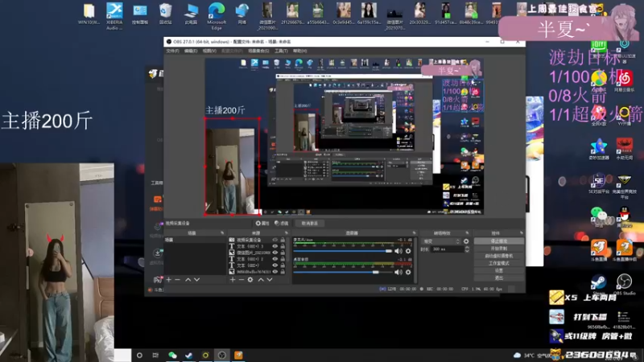644x362 pixels.
Task: Open the 编辑(E) menu
Action: 191,51
